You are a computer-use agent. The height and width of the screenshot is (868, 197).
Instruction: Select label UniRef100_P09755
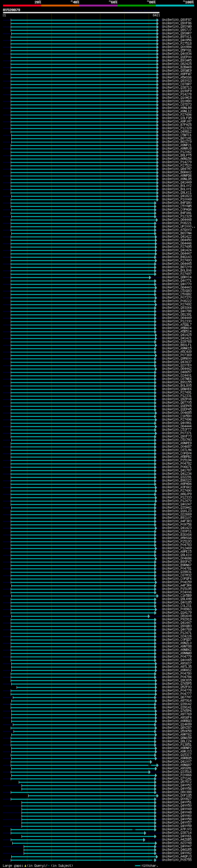click(177, 860)
